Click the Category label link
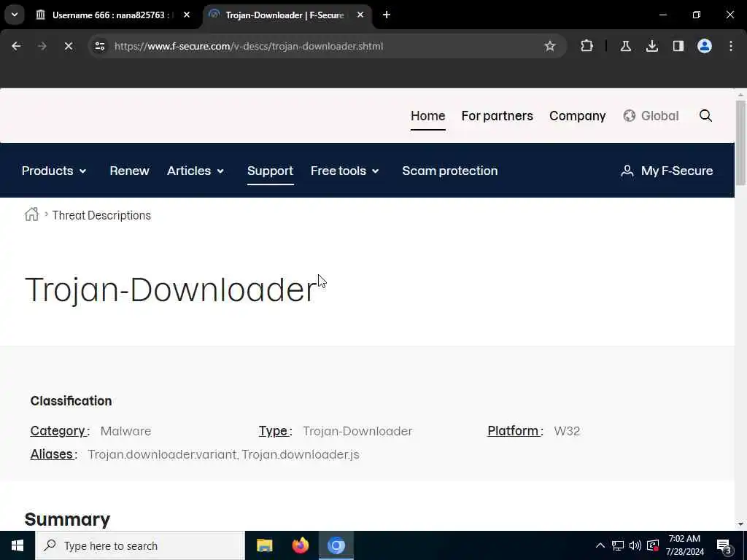The width and height of the screenshot is (747, 560). coord(58,431)
